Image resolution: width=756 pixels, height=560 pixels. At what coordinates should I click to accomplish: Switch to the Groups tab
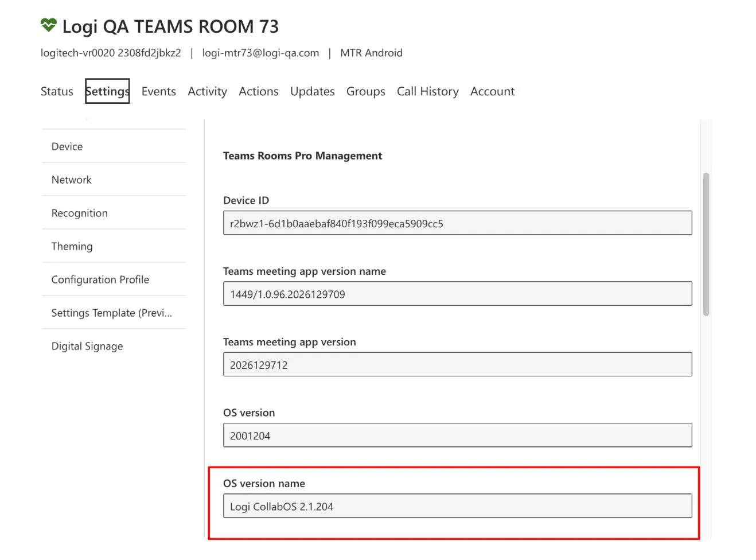[366, 91]
